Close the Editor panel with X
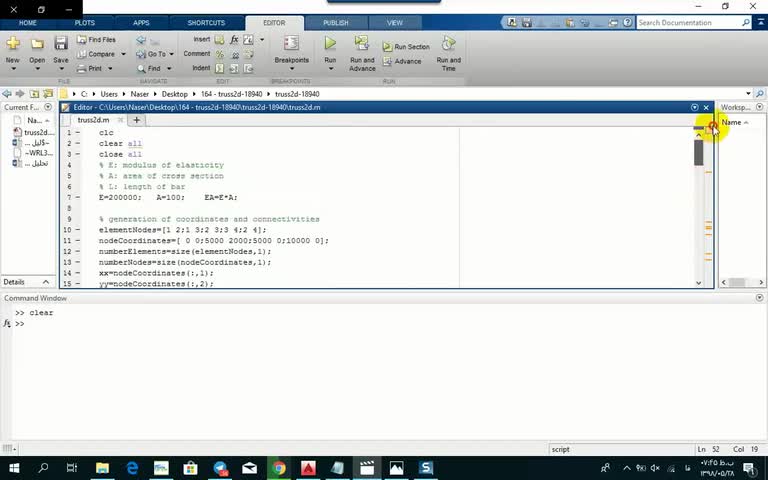This screenshot has height=480, width=768. tap(706, 107)
